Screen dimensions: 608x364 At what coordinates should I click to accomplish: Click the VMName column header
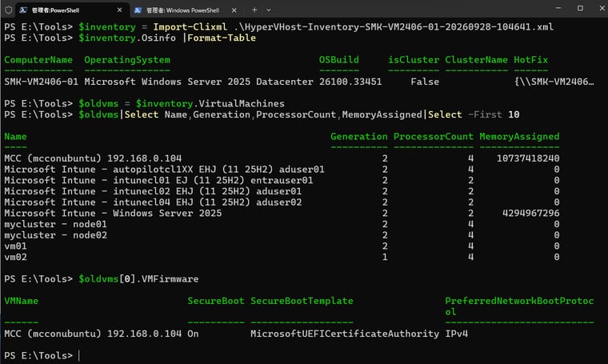coord(22,301)
